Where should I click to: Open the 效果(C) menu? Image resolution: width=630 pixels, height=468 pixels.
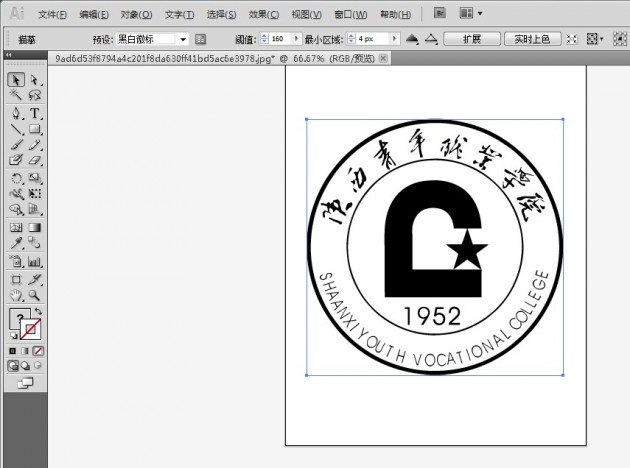tap(264, 15)
